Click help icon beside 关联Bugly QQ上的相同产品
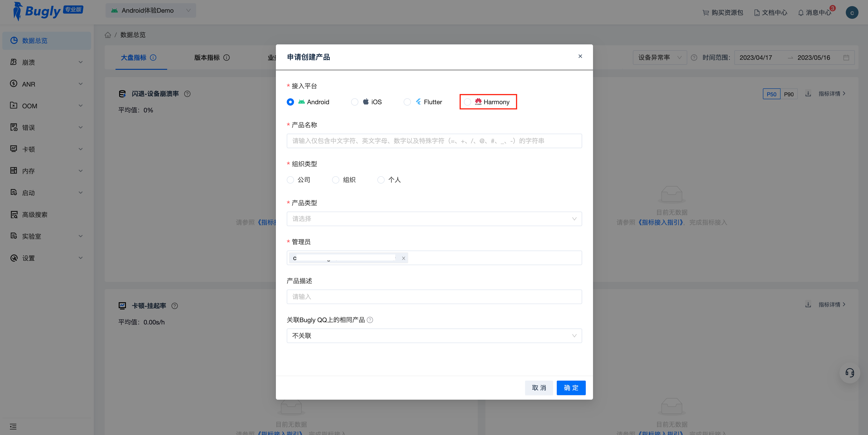This screenshot has height=435, width=868. pos(370,320)
